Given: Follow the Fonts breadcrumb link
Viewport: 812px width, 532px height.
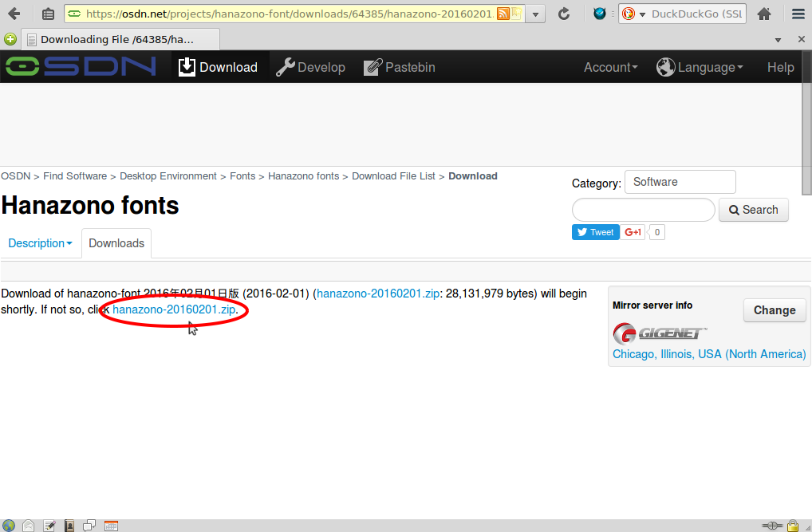Looking at the screenshot, I should [x=242, y=176].
